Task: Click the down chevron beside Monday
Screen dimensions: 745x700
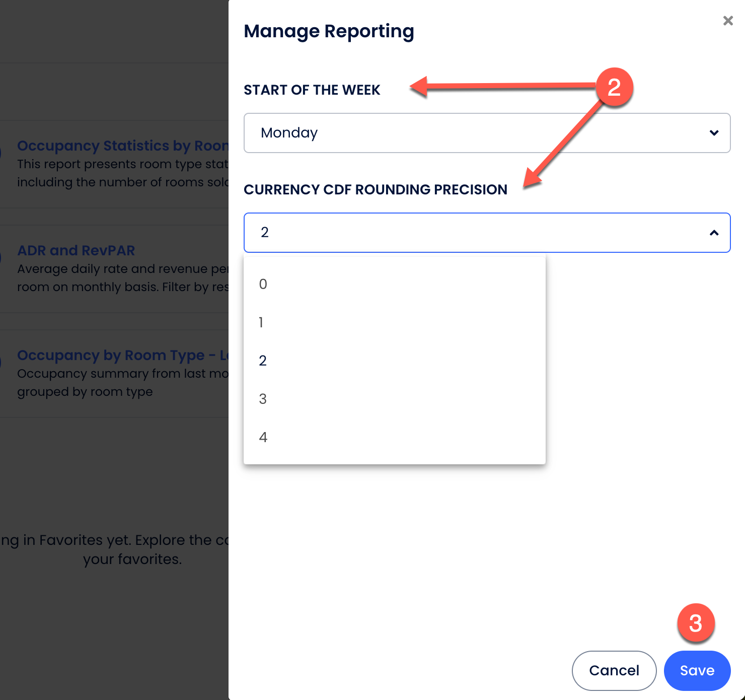Action: (713, 133)
